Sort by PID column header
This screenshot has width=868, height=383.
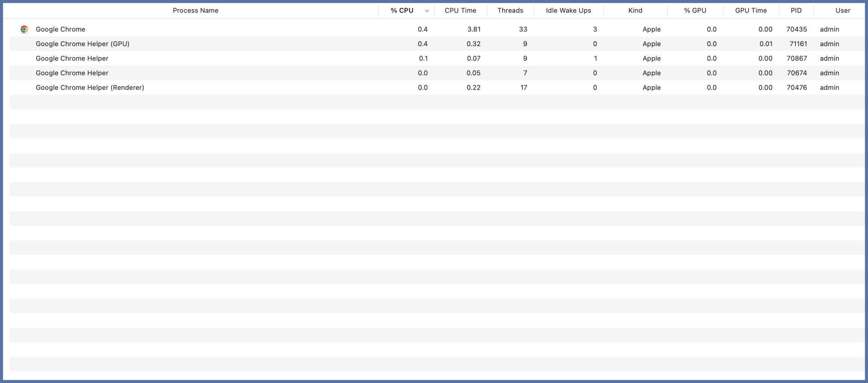pyautogui.click(x=796, y=10)
